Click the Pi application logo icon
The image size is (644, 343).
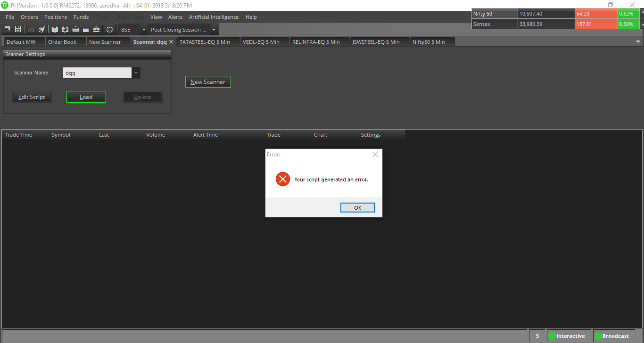click(5, 5)
